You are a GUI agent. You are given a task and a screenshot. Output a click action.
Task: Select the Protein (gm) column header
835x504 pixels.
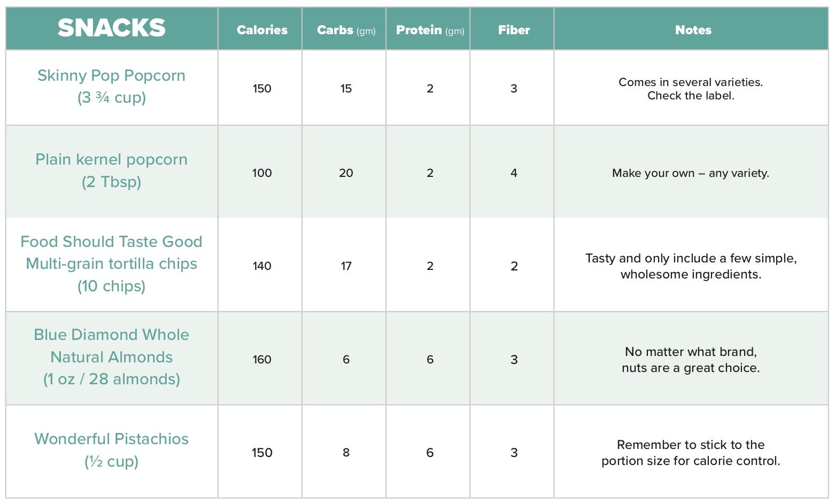click(x=430, y=30)
